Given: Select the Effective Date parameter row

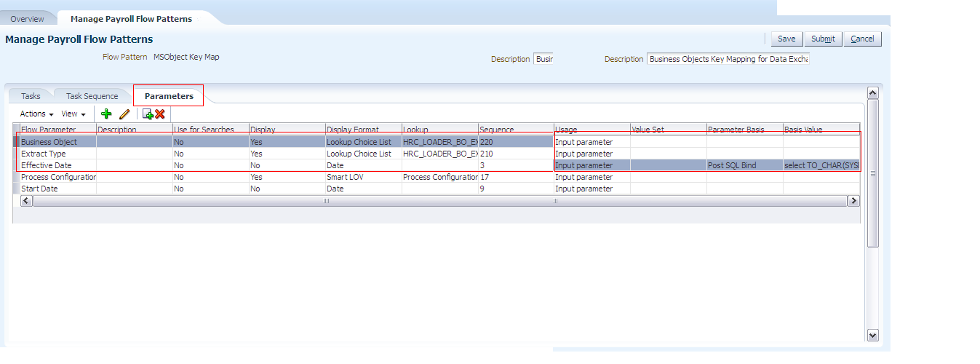Looking at the screenshot, I should point(437,165).
